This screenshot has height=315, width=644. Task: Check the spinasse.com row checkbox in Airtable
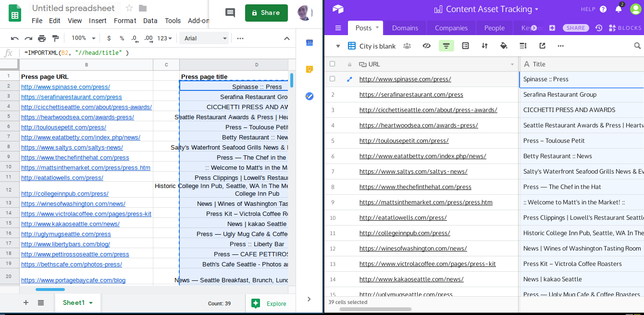tap(332, 79)
